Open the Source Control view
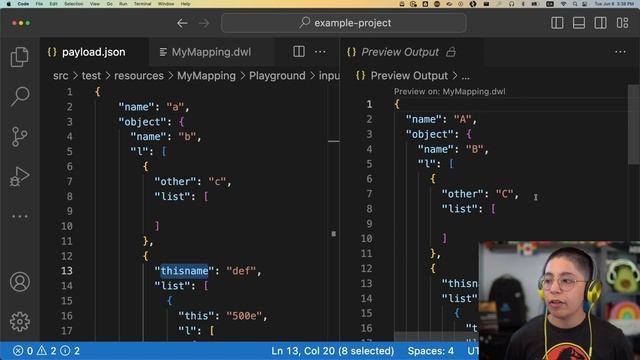This screenshot has width=640, height=360. (20, 136)
